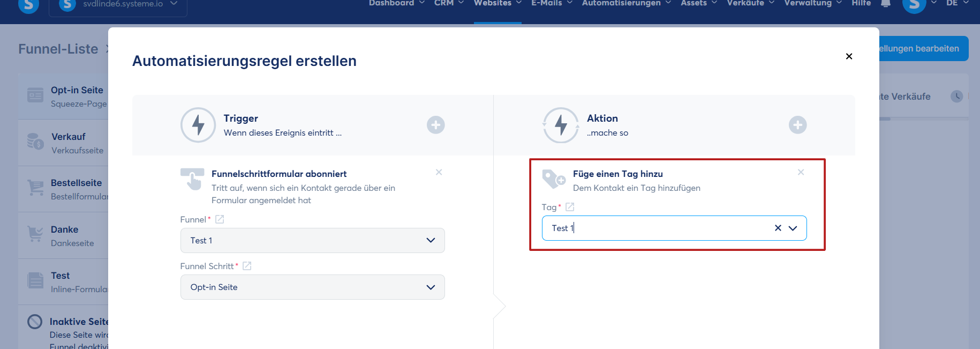
Task: Click the Bestellseite cart icon
Action: tap(35, 188)
